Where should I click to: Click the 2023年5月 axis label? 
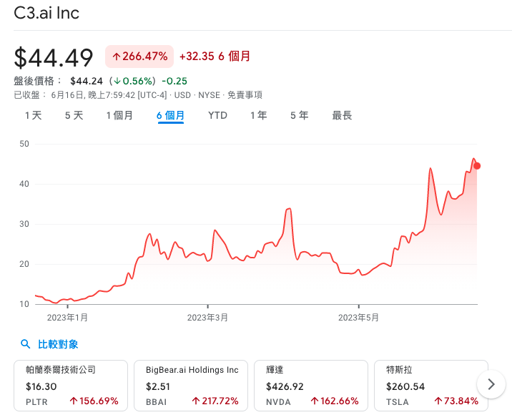point(358,318)
